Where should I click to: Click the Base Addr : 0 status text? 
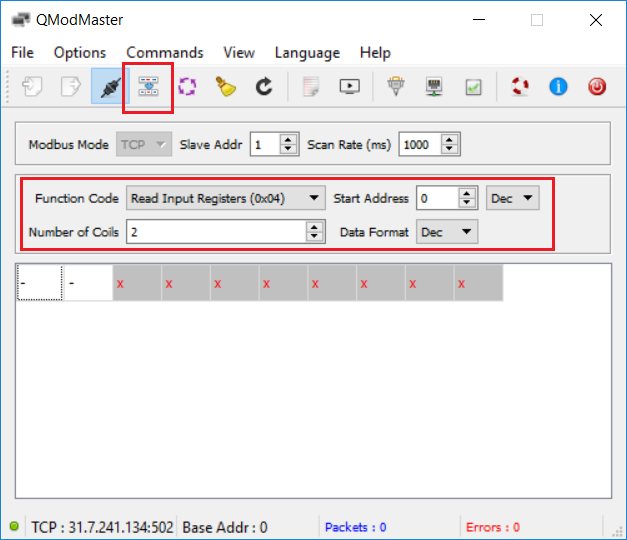[x=225, y=527]
